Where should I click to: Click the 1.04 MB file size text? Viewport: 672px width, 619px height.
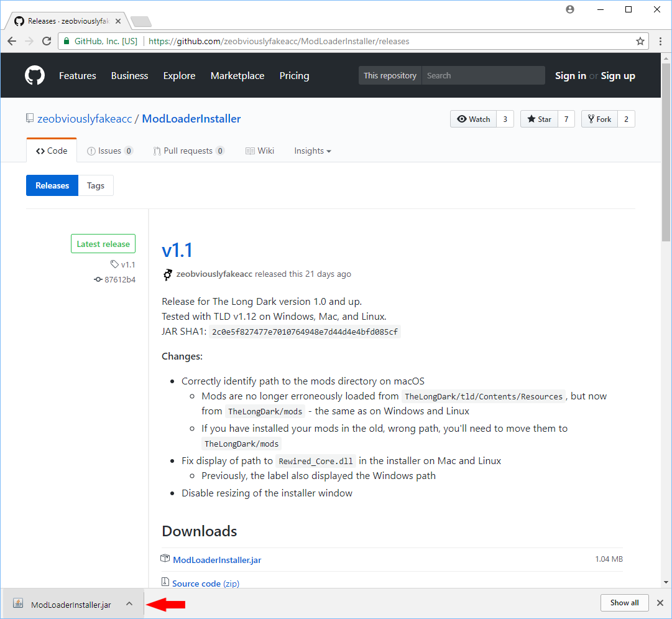609,559
